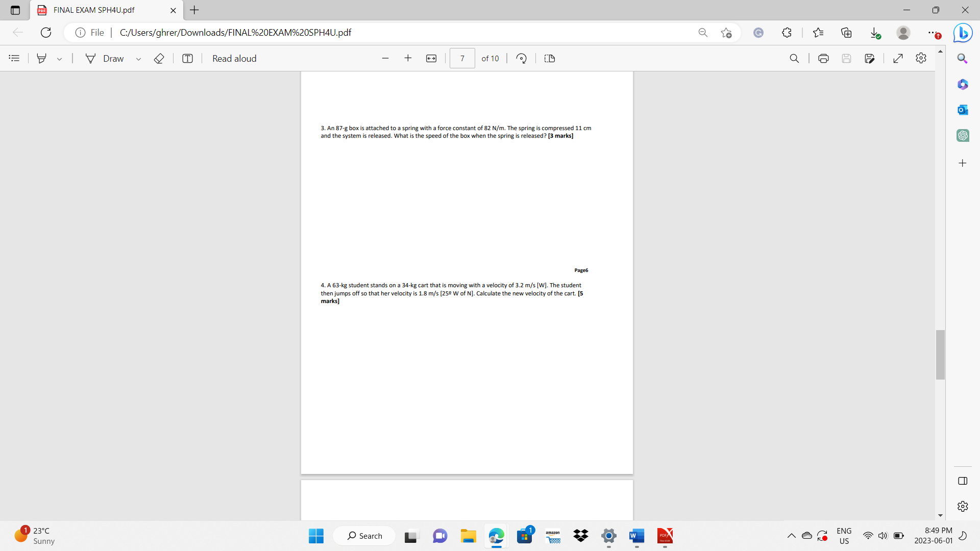The image size is (980, 551).
Task: Toggle the Bing Copilot sidebar
Action: click(963, 33)
